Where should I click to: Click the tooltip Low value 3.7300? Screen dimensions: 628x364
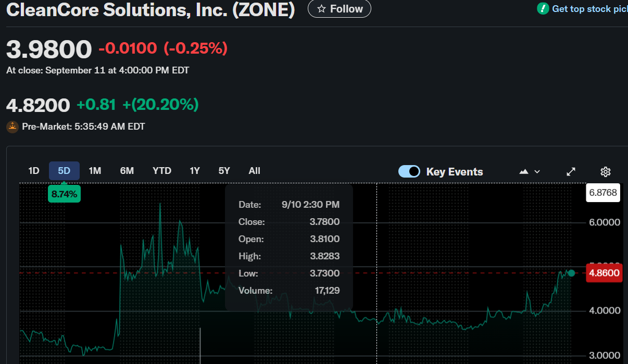point(324,273)
